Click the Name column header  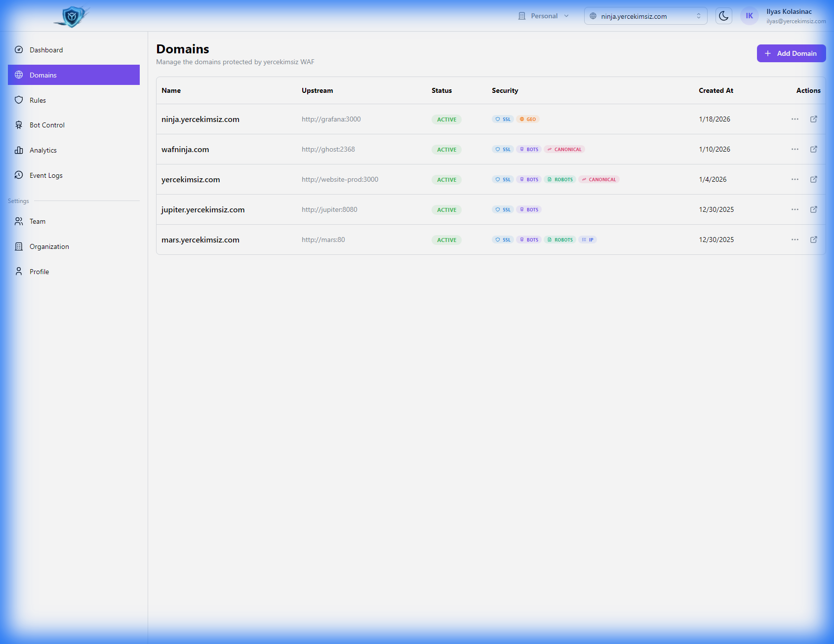(171, 90)
